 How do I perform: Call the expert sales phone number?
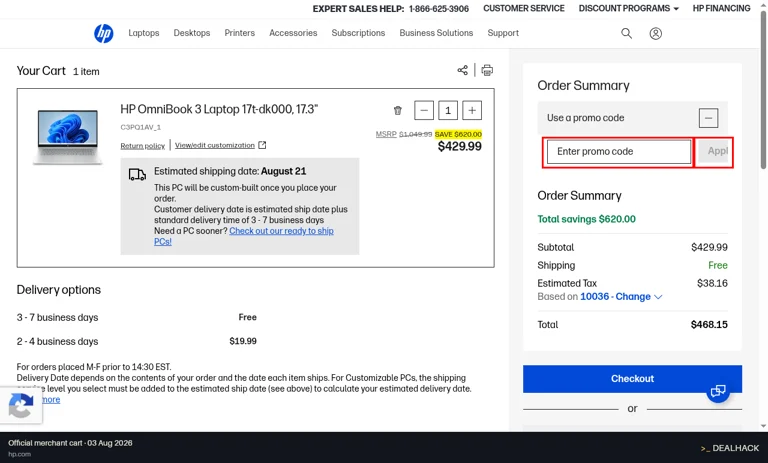[438, 9]
